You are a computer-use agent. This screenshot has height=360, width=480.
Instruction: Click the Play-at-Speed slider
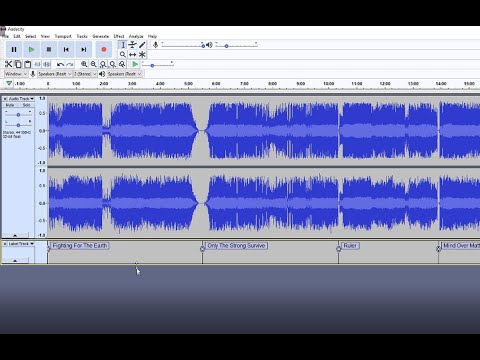tap(157, 64)
